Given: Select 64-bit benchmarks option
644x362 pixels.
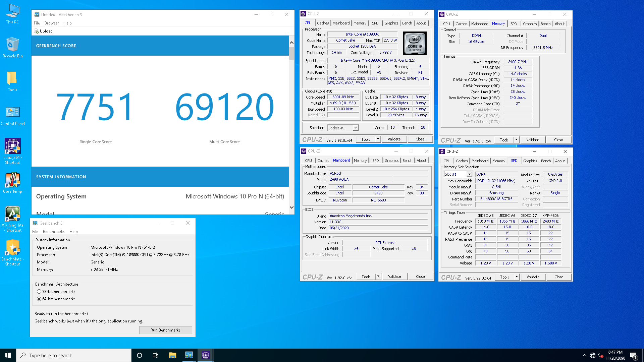Looking at the screenshot, I should click(x=39, y=299).
